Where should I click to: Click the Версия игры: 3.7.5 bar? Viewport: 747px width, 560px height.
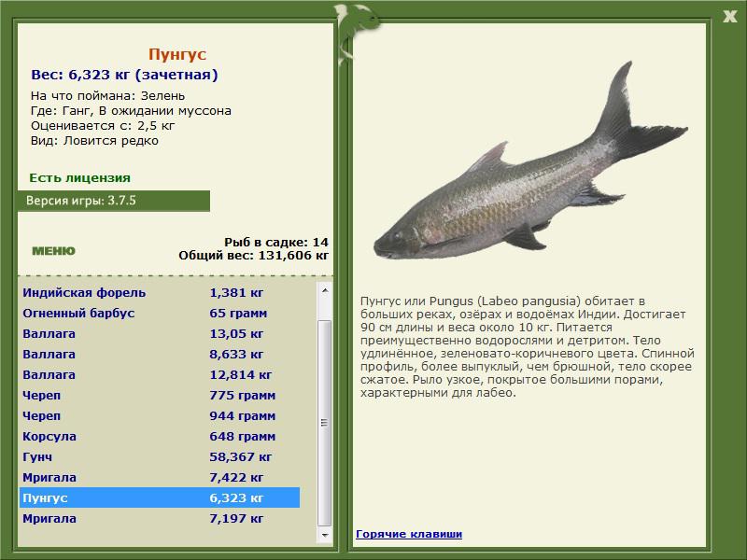pos(114,201)
